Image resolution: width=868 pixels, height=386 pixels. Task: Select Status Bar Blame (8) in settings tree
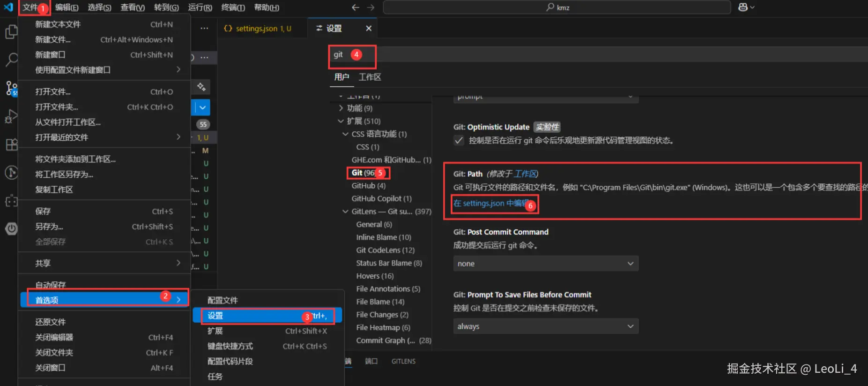point(389,263)
